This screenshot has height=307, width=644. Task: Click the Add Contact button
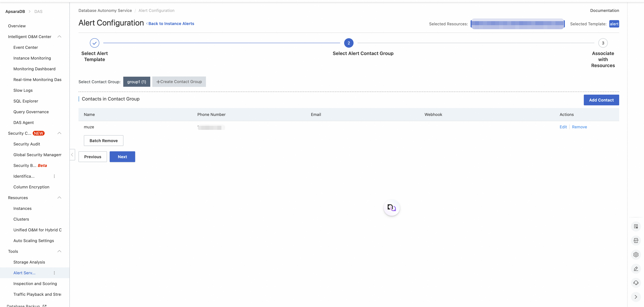tap(601, 100)
